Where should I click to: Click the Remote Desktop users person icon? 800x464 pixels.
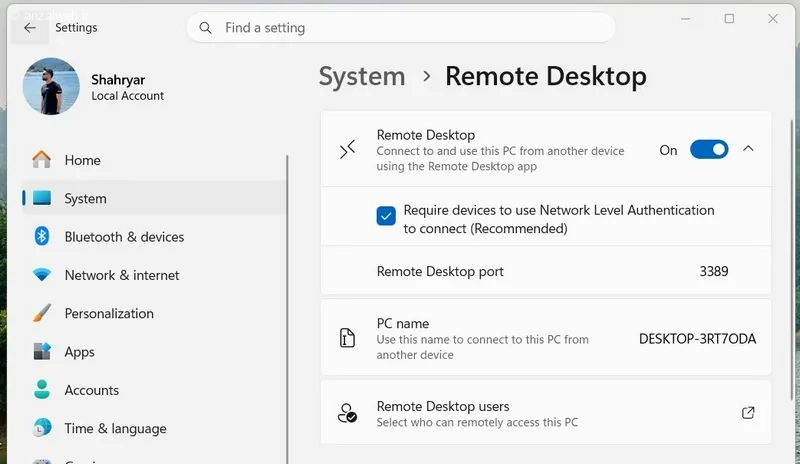(x=347, y=413)
